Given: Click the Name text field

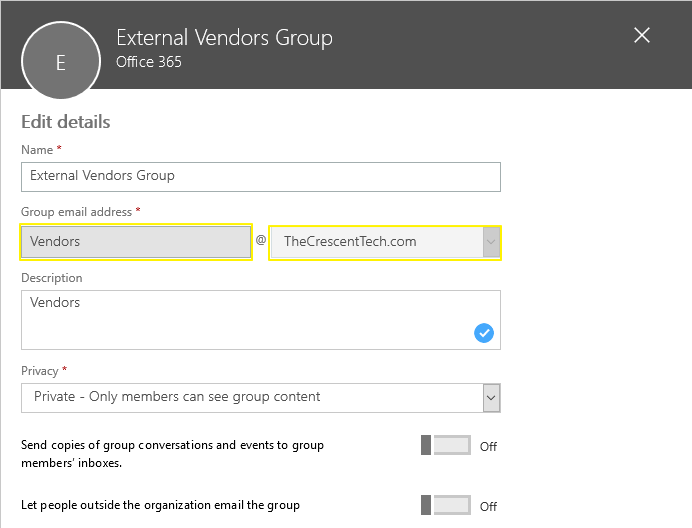Looking at the screenshot, I should 260,176.
